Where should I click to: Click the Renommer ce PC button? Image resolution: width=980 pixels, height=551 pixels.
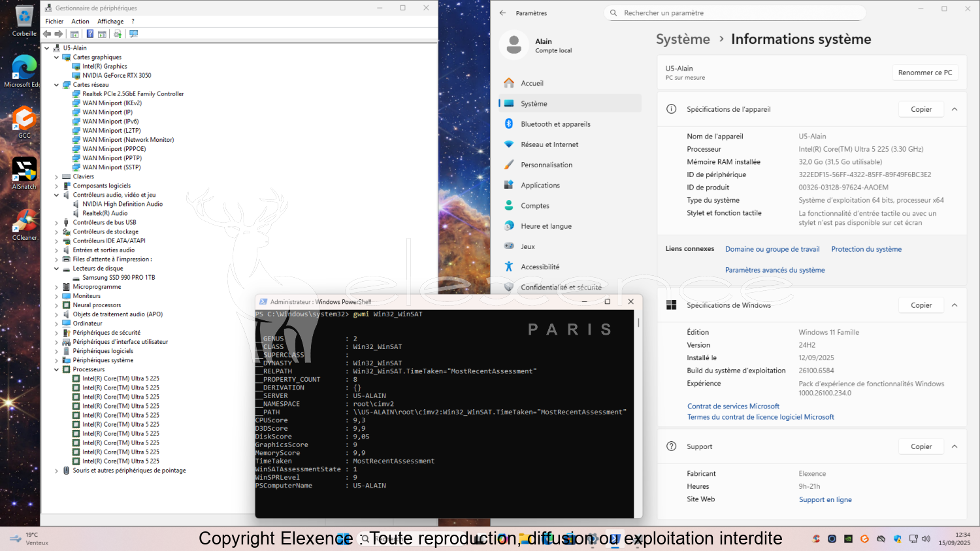(x=924, y=73)
